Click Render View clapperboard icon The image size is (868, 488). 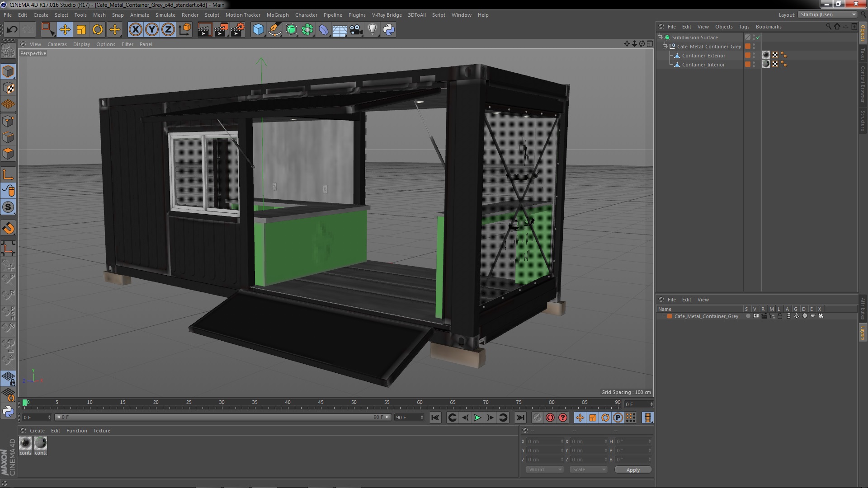[x=204, y=30]
